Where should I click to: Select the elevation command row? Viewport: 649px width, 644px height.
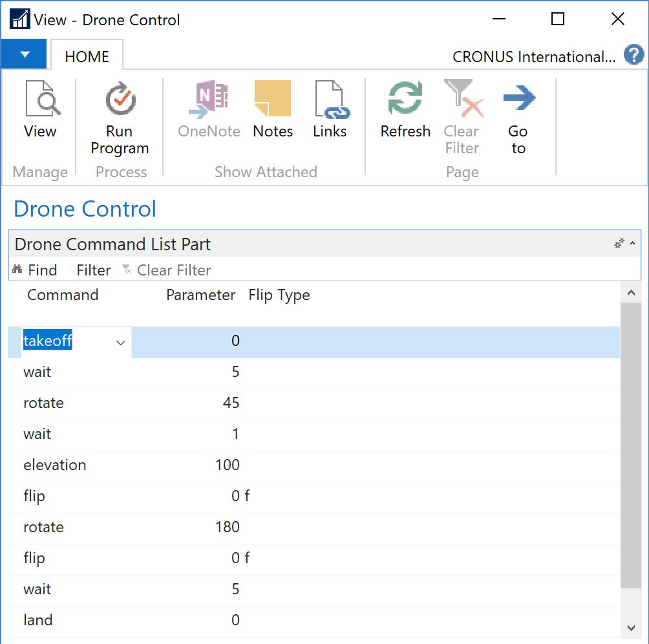[x=314, y=466]
